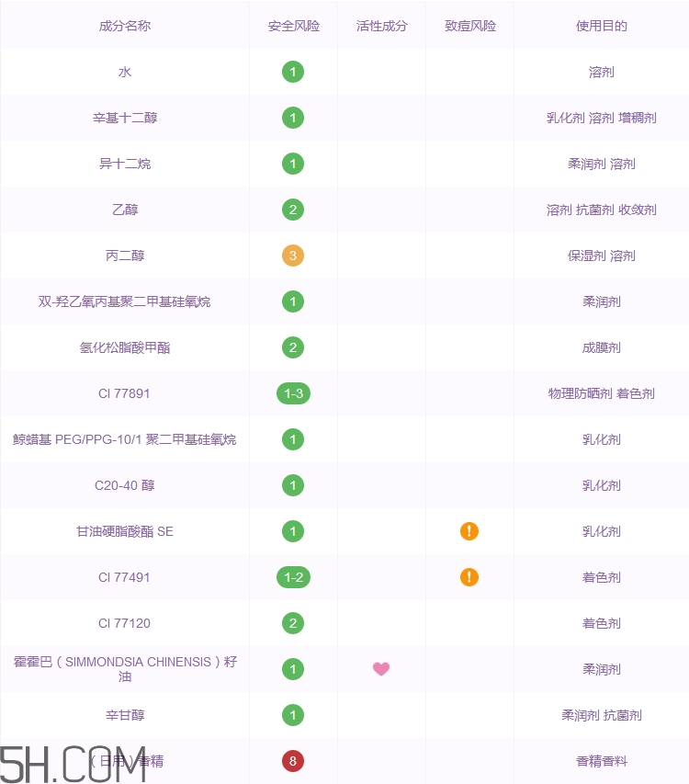Click the safety badge 2 for 乙醇
This screenshot has width=689, height=784.
point(293,210)
